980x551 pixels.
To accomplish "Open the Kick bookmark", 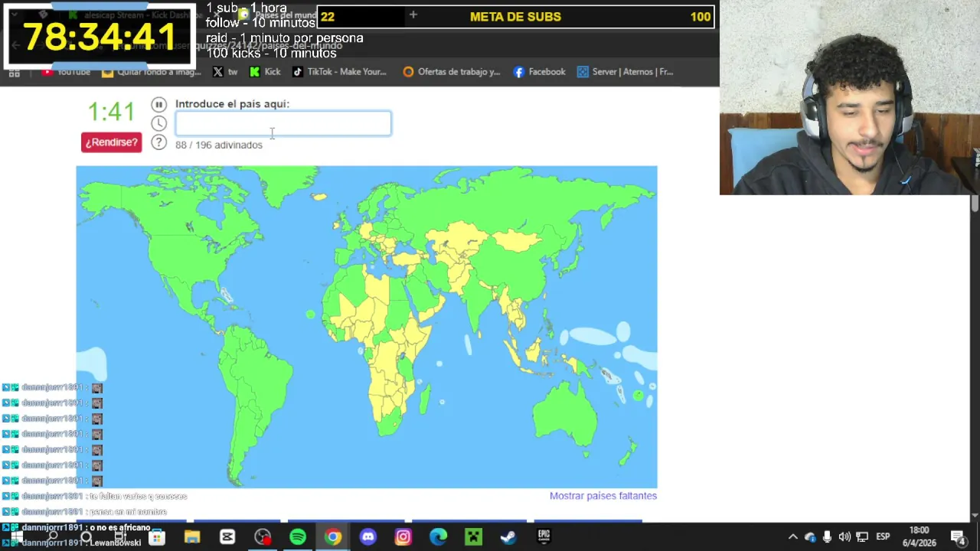I will (x=265, y=72).
